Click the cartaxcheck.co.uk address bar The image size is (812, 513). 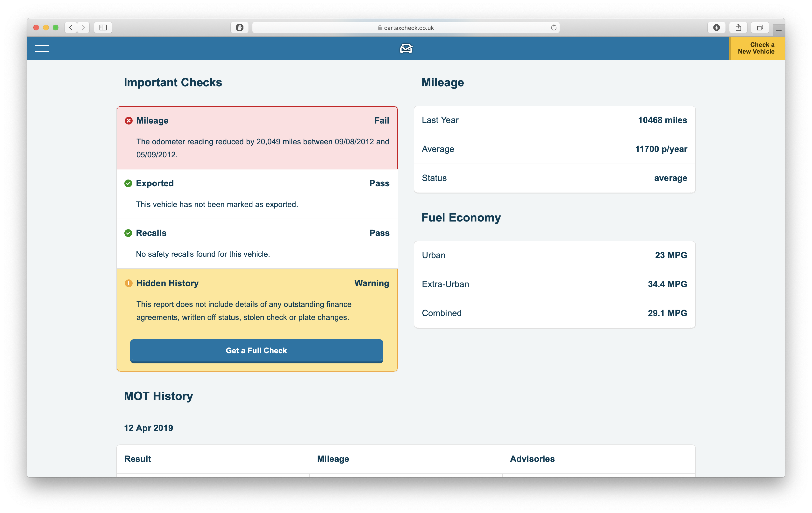[406, 28]
